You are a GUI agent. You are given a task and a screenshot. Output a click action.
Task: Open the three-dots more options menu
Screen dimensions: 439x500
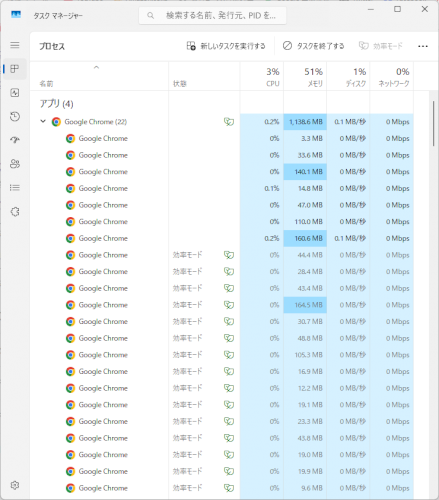[x=423, y=46]
